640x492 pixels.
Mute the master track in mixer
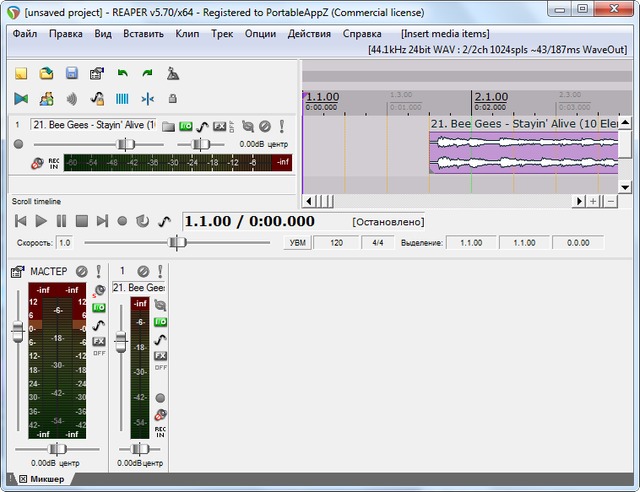(81, 271)
